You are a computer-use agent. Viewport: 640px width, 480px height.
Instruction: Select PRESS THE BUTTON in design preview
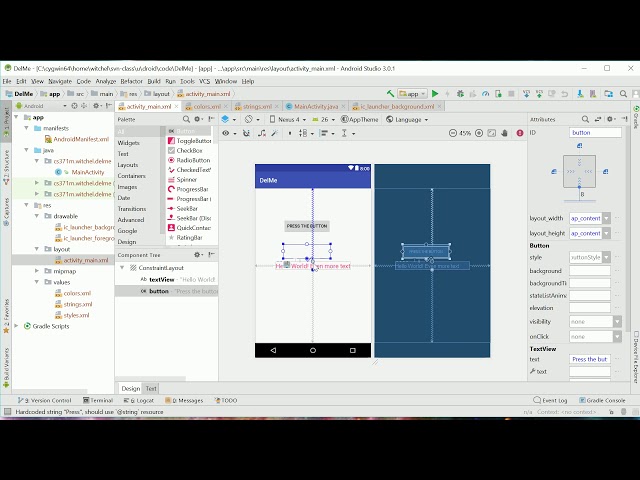(307, 226)
